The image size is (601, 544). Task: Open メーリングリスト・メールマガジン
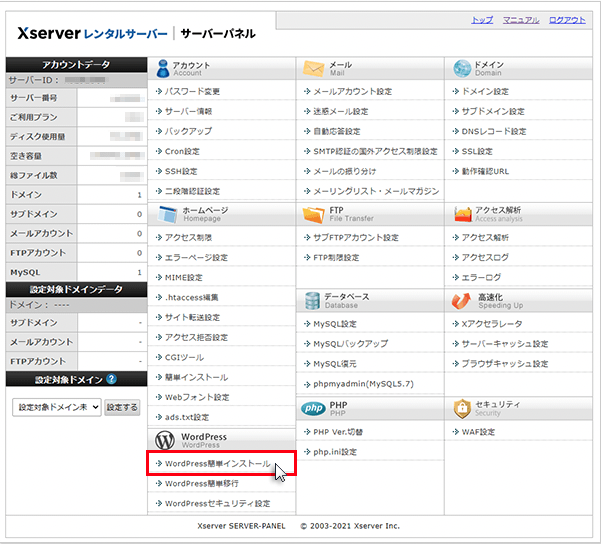tap(376, 191)
